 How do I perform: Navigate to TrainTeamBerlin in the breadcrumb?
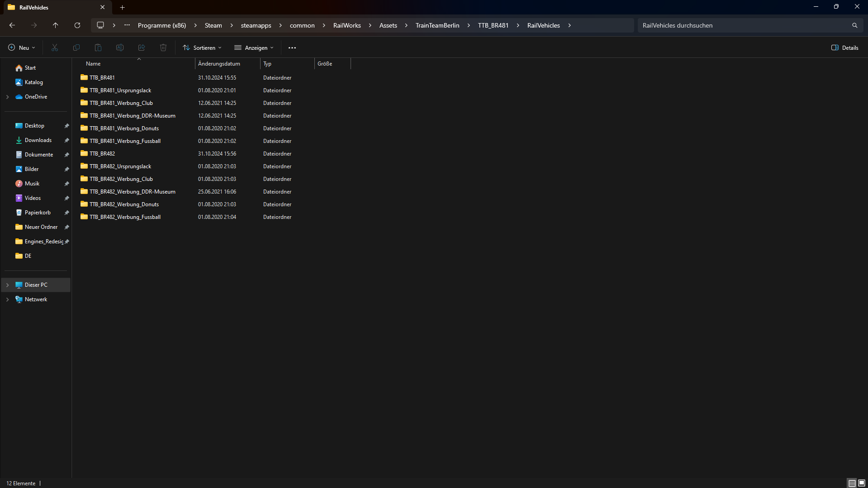pos(437,25)
